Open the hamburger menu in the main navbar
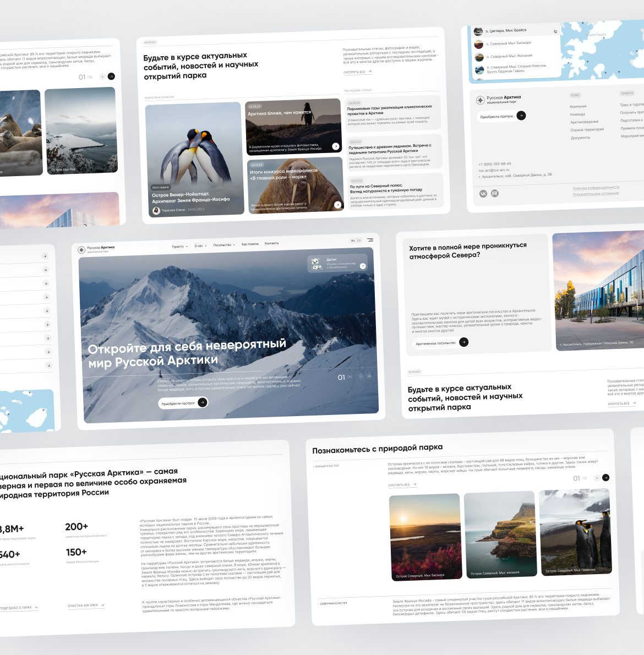Screen dimensions: 644x655 pos(370,241)
